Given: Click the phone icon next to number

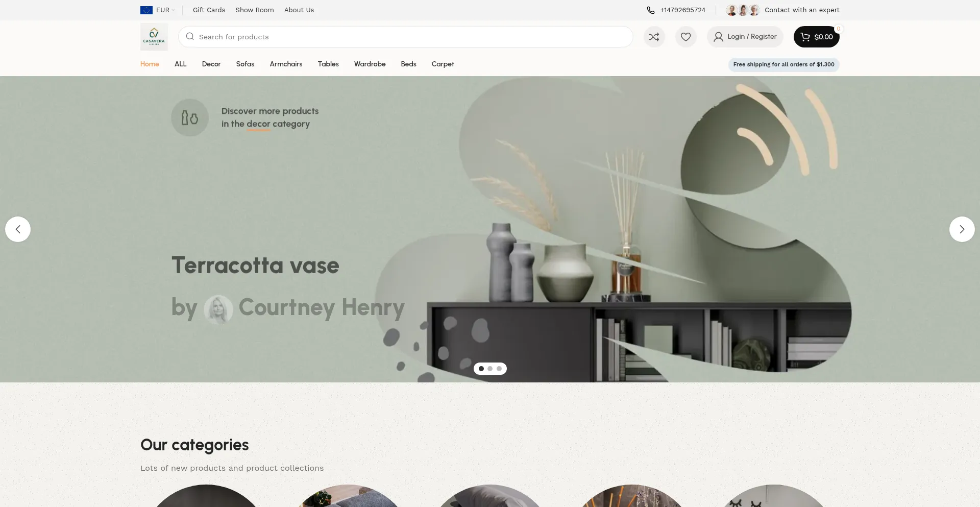Looking at the screenshot, I should [651, 10].
